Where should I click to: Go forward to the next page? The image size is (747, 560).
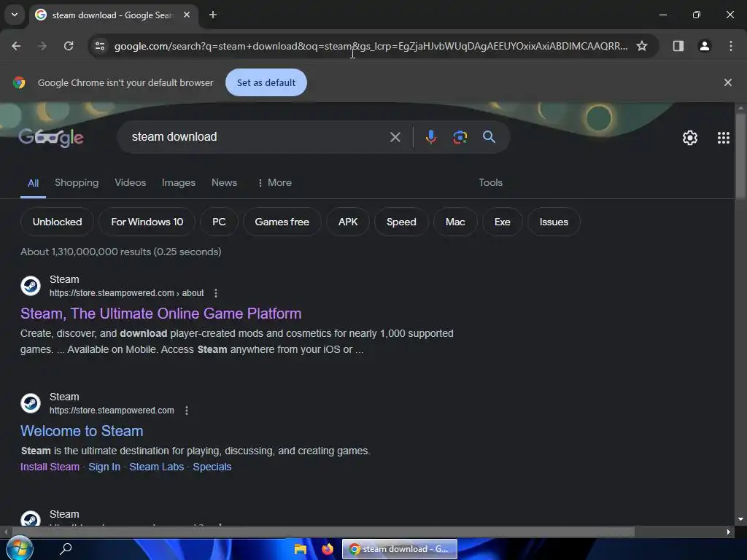pyautogui.click(x=42, y=46)
